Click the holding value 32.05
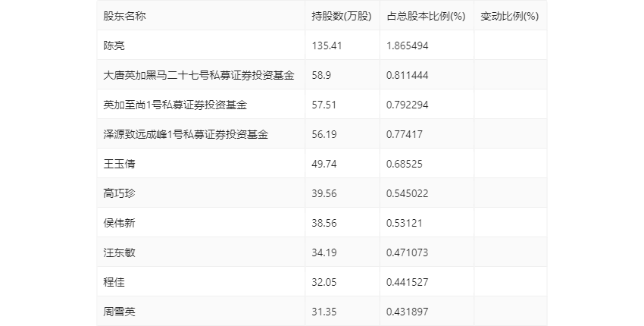Screen dimensions: 644x326 (324, 283)
